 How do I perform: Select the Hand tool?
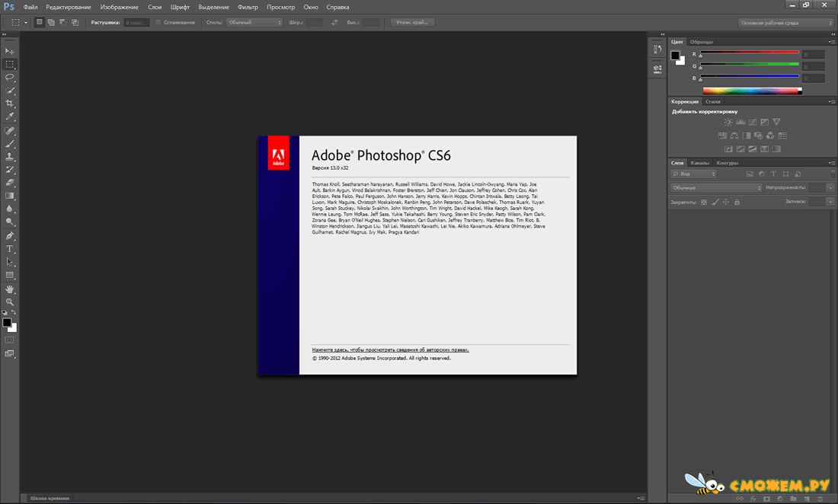point(10,289)
